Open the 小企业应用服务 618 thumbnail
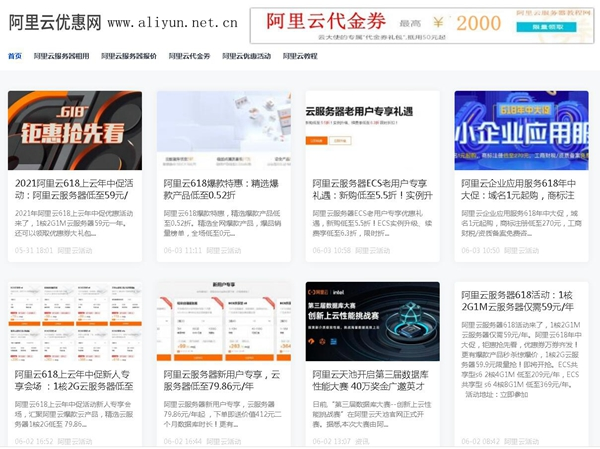This screenshot has width=600, height=449. coord(520,130)
